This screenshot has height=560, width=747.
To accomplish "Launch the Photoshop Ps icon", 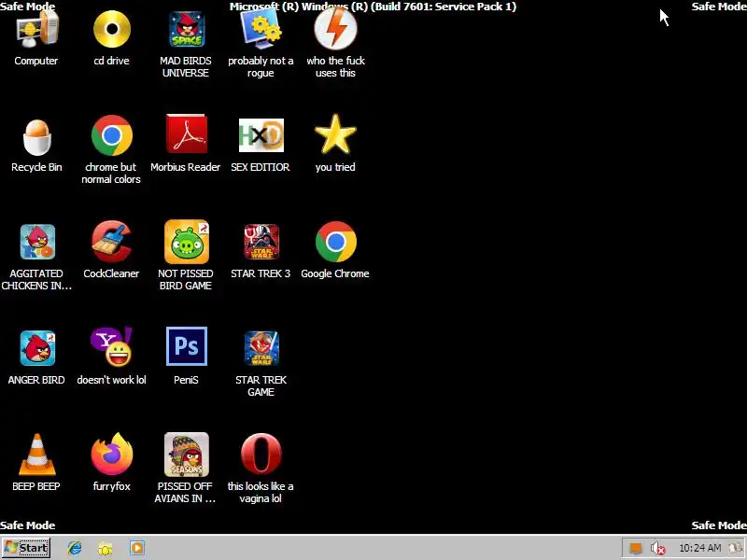I will [x=186, y=346].
